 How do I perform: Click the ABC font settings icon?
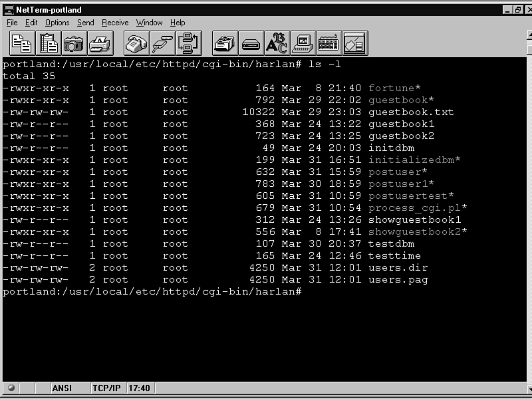click(277, 44)
